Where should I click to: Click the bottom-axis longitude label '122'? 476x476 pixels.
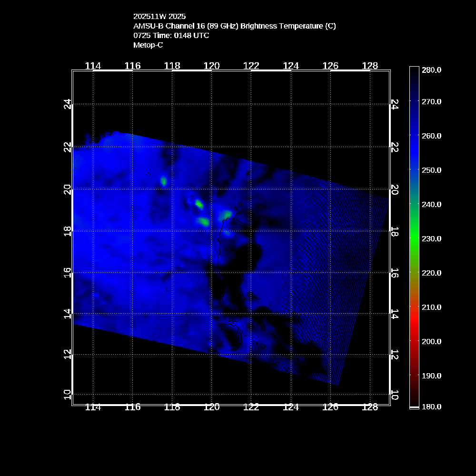pyautogui.click(x=251, y=407)
